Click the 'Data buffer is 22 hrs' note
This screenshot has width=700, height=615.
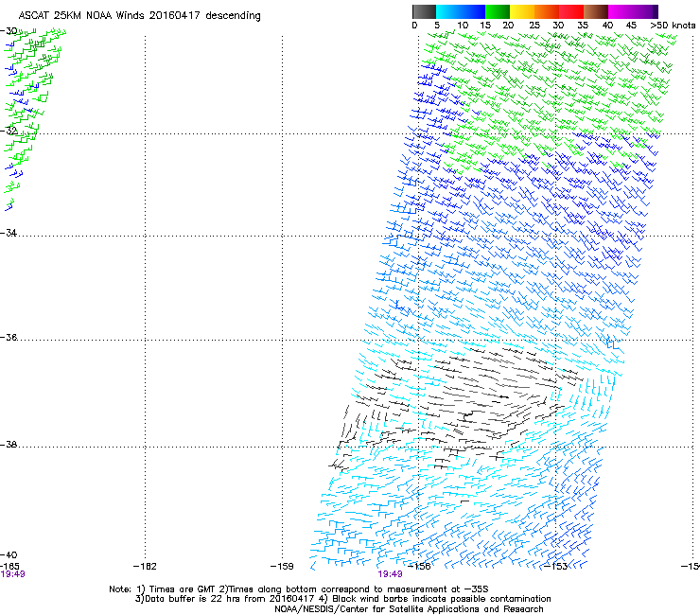(226, 599)
